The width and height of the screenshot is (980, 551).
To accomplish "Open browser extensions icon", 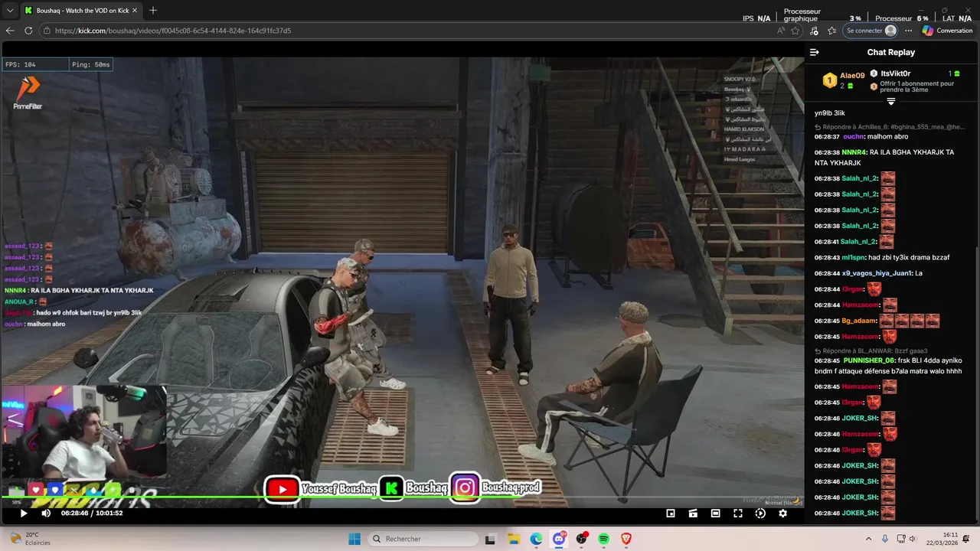I will click(x=814, y=31).
